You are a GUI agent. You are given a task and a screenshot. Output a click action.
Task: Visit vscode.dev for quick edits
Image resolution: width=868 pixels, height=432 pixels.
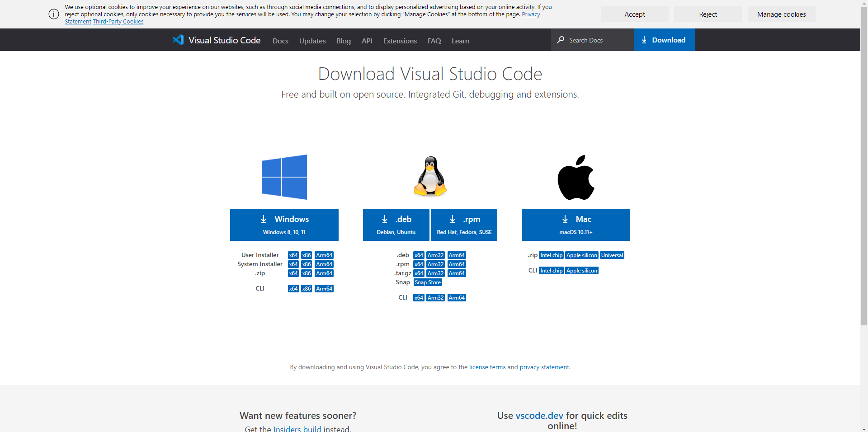(x=539, y=415)
